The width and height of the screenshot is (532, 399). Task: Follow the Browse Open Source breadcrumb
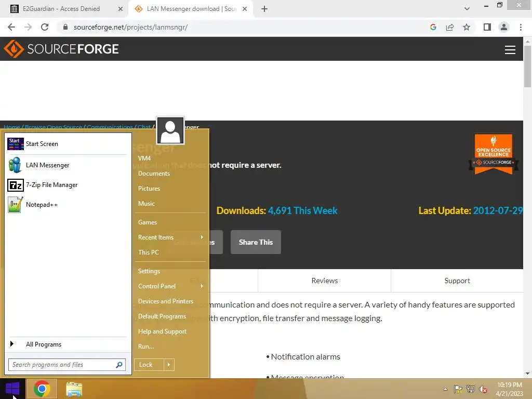54,127
